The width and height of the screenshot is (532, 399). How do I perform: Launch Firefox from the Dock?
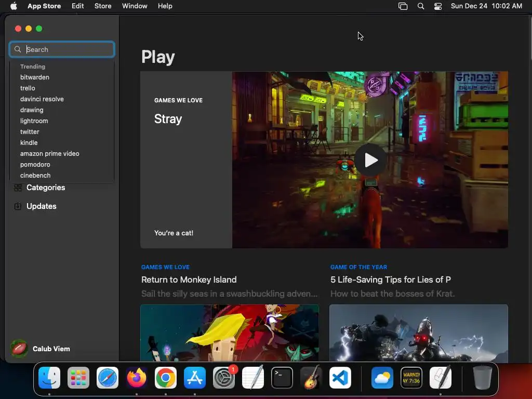pyautogui.click(x=137, y=378)
